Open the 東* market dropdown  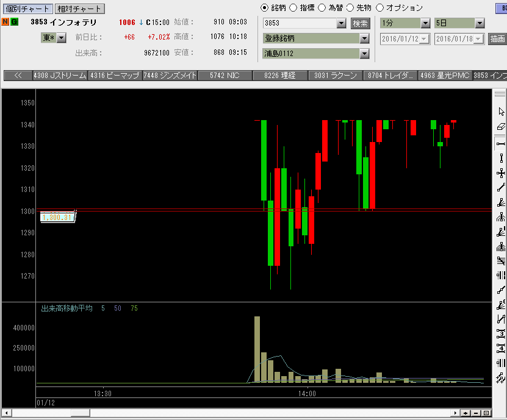(x=61, y=38)
